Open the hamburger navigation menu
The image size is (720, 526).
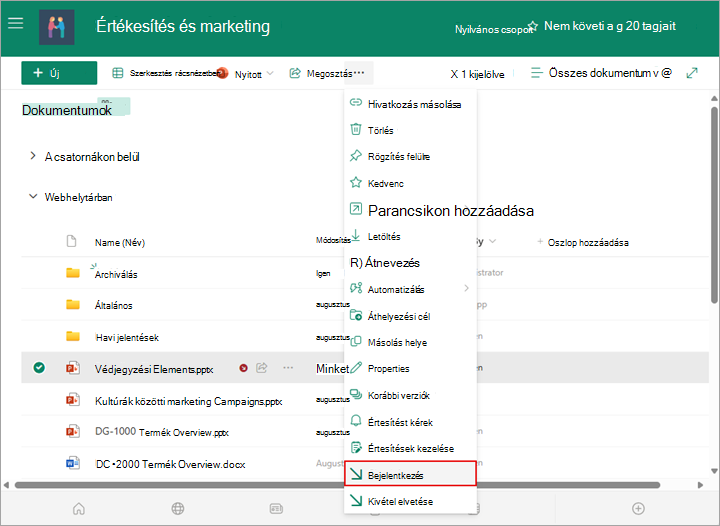(16, 23)
